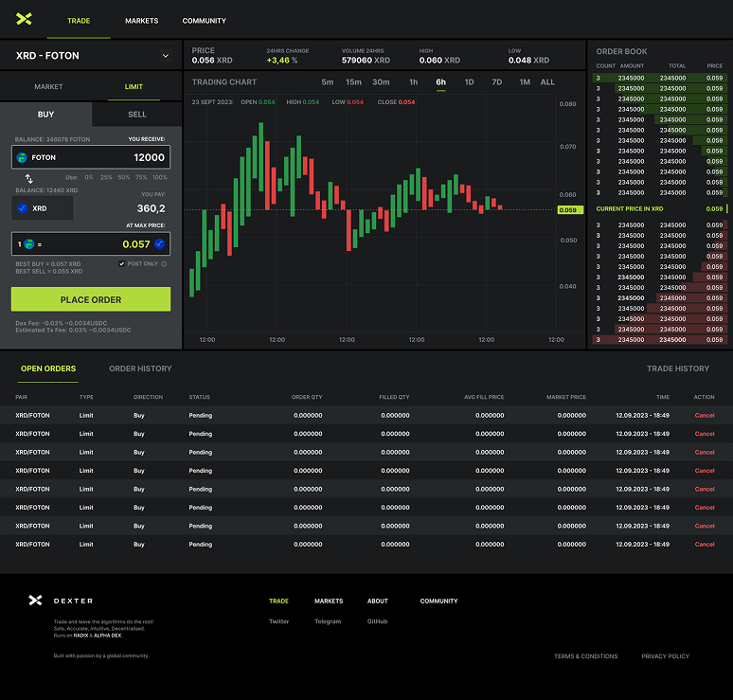The width and height of the screenshot is (733, 700).
Task: Switch to the Sell side
Action: tap(136, 115)
